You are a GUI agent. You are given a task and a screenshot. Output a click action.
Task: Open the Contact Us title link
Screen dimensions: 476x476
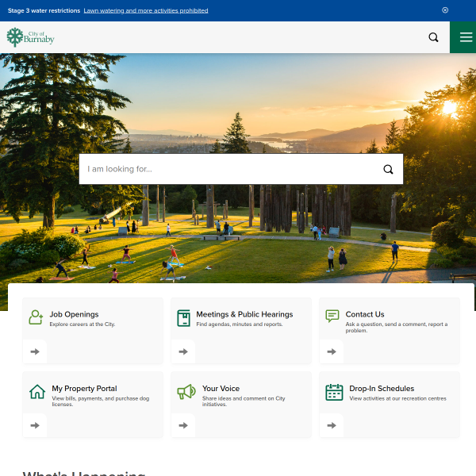tap(365, 314)
